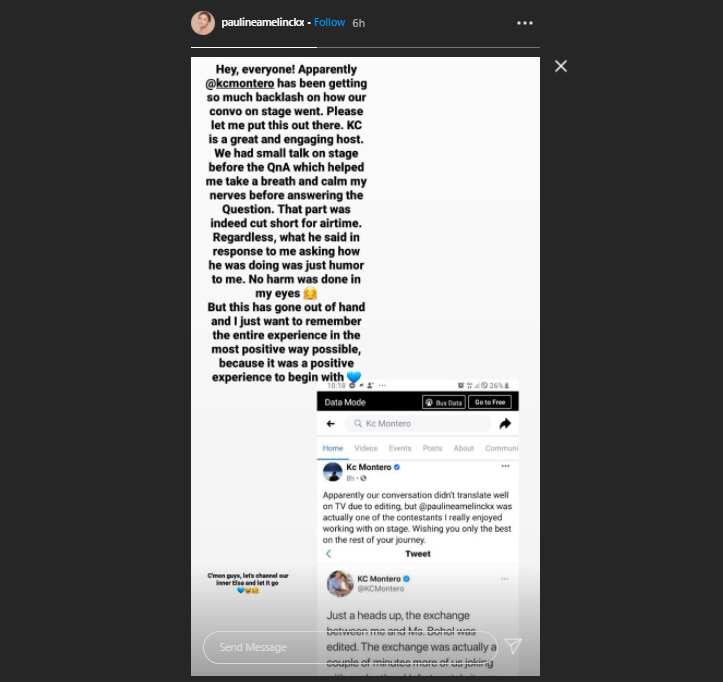723x682 pixels.
Task: Open paulineamelinckx profile picture
Action: [x=203, y=23]
